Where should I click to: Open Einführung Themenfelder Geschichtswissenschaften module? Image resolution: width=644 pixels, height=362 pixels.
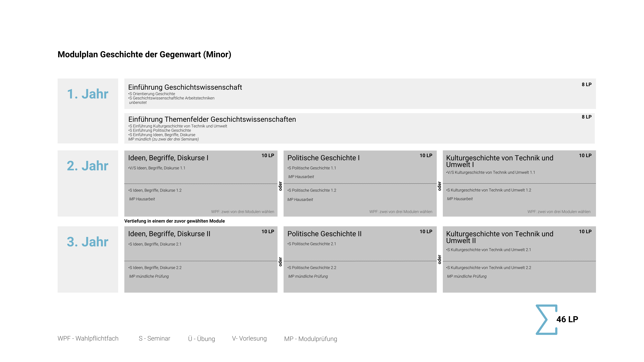(359, 128)
